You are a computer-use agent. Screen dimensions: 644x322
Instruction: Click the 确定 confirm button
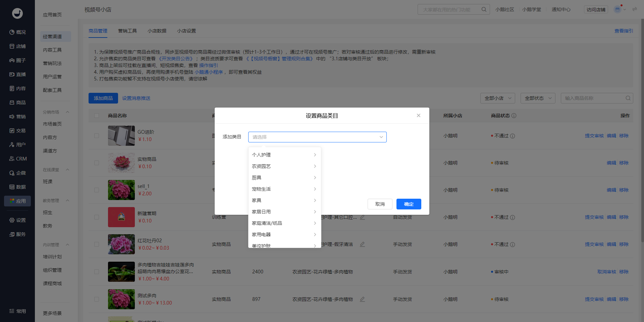pyautogui.click(x=409, y=204)
